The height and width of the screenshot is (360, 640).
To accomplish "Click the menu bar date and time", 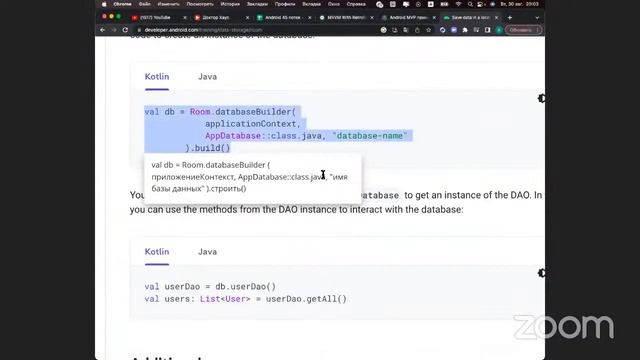I will 520,4.
